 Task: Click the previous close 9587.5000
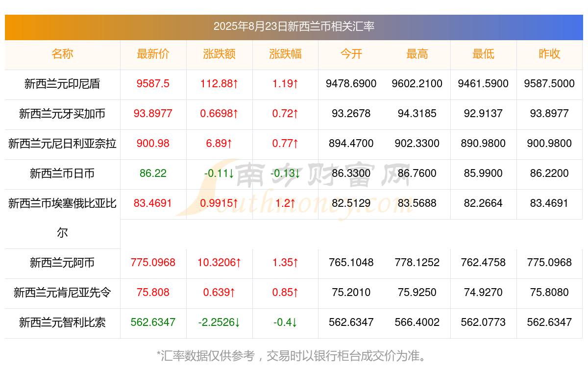coord(549,84)
